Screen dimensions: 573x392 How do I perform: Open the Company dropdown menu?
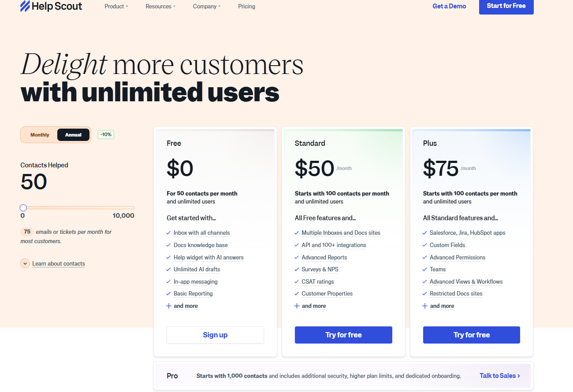click(207, 6)
